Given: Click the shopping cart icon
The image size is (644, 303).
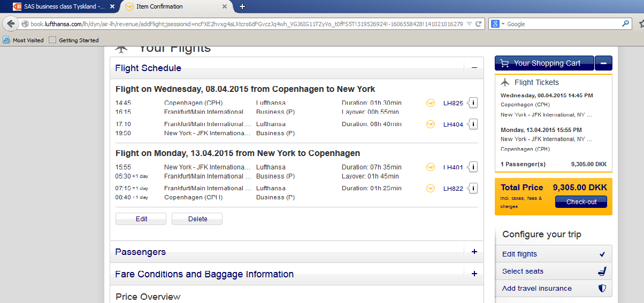Looking at the screenshot, I should [504, 63].
